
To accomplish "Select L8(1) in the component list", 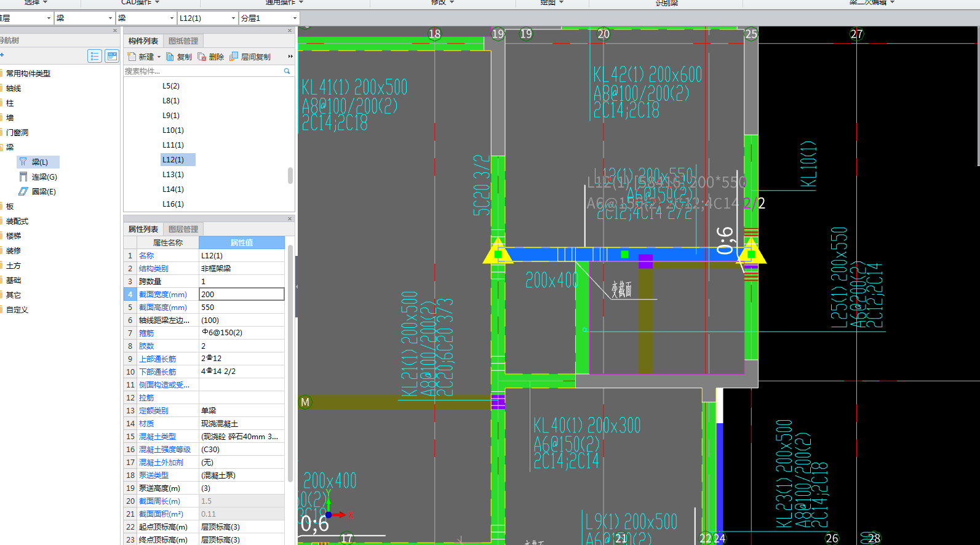I will (x=171, y=101).
